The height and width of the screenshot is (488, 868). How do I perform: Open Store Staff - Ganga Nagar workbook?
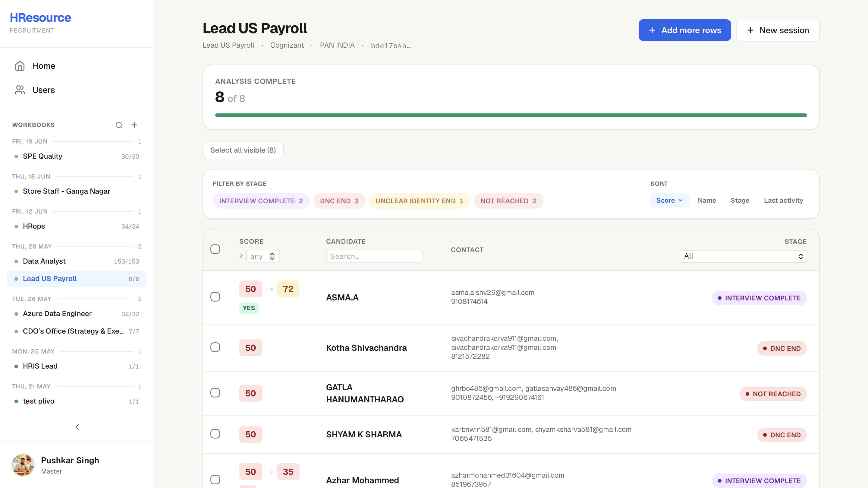pos(77,191)
